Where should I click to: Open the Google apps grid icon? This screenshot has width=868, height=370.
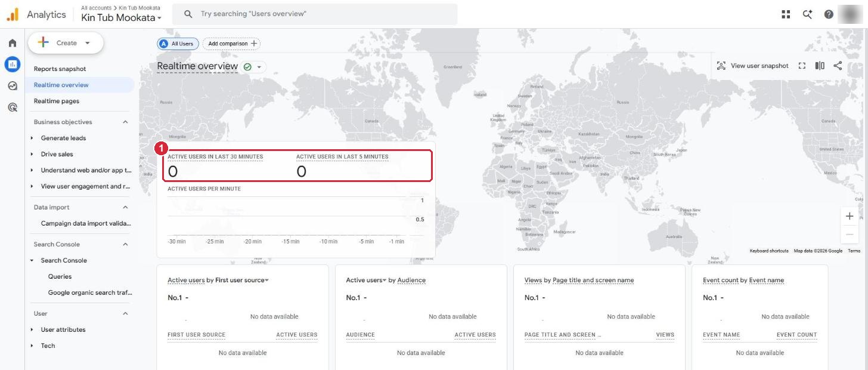pyautogui.click(x=786, y=14)
